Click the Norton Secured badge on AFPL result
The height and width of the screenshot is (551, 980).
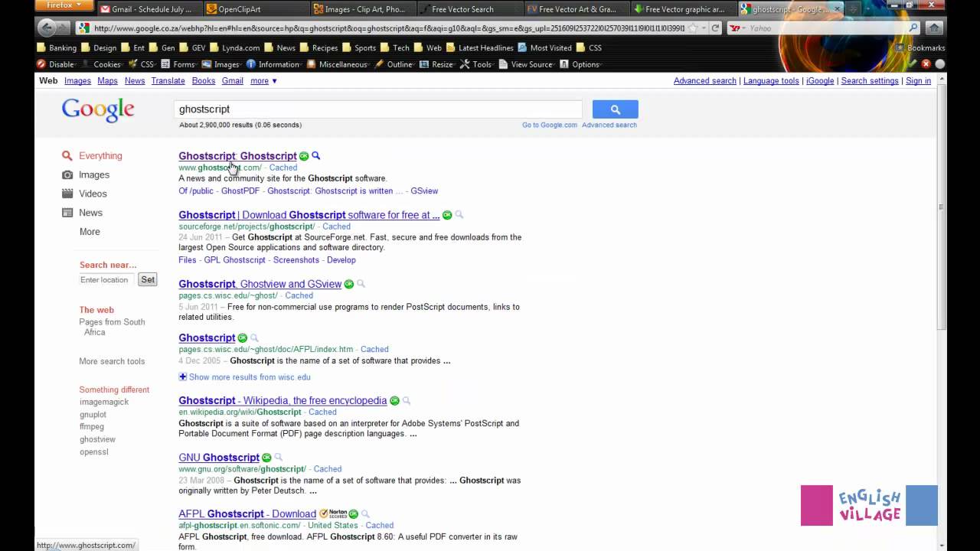point(333,514)
